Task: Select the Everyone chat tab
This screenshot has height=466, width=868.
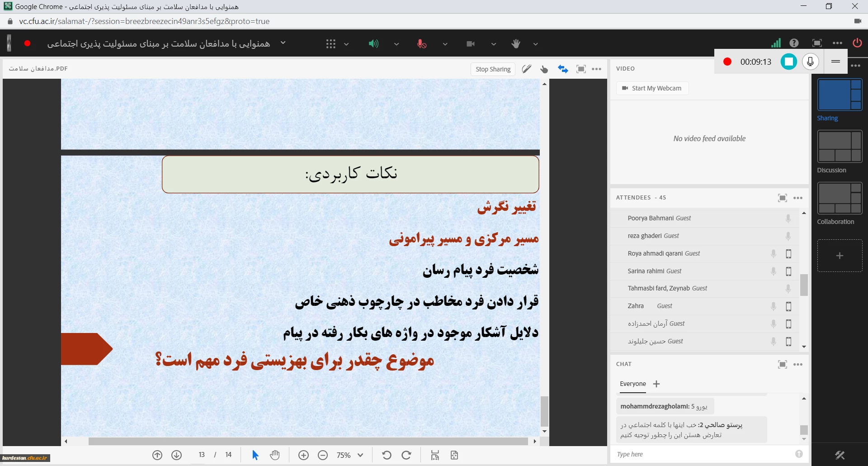Action: coord(632,384)
